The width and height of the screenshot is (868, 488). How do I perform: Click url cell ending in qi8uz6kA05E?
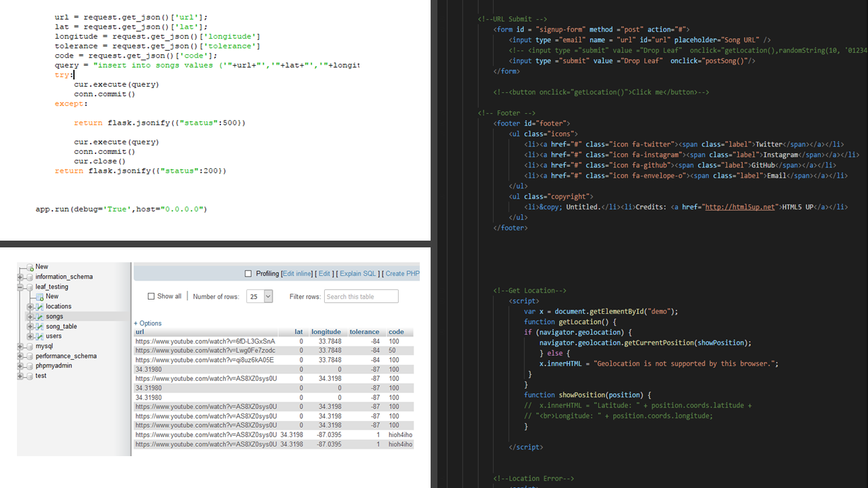[x=205, y=360]
